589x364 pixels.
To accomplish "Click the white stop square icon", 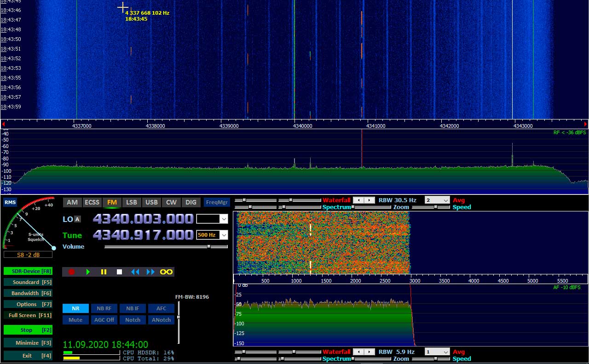I will click(x=119, y=272).
